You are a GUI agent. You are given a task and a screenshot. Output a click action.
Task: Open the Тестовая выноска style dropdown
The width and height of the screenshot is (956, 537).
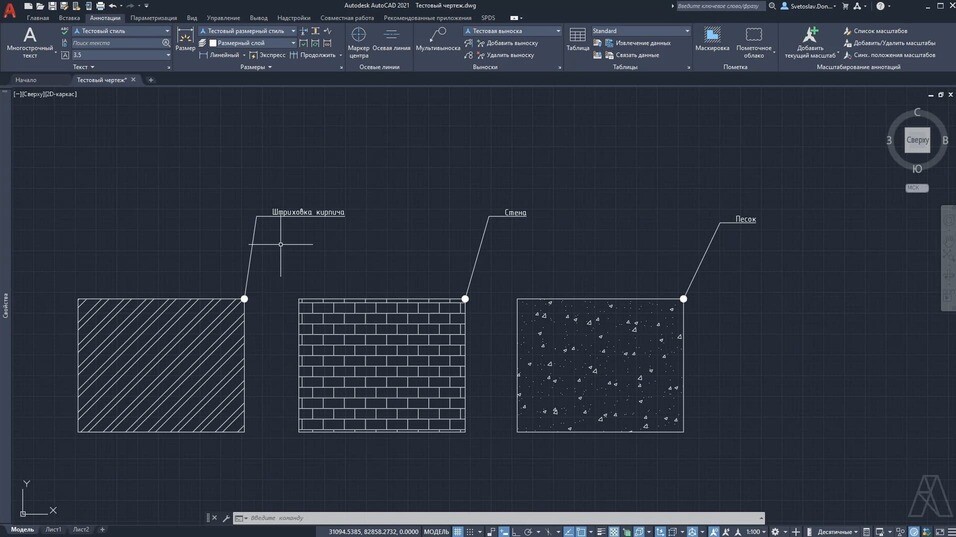(x=512, y=30)
